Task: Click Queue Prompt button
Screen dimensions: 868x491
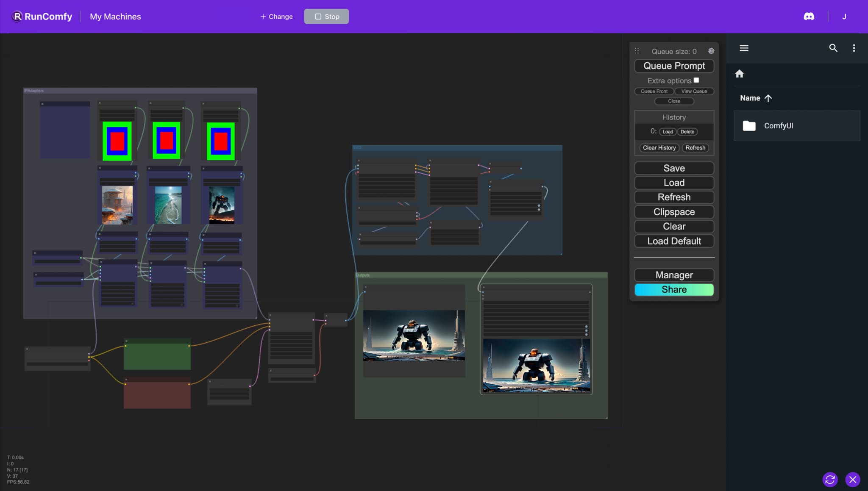Action: (674, 66)
